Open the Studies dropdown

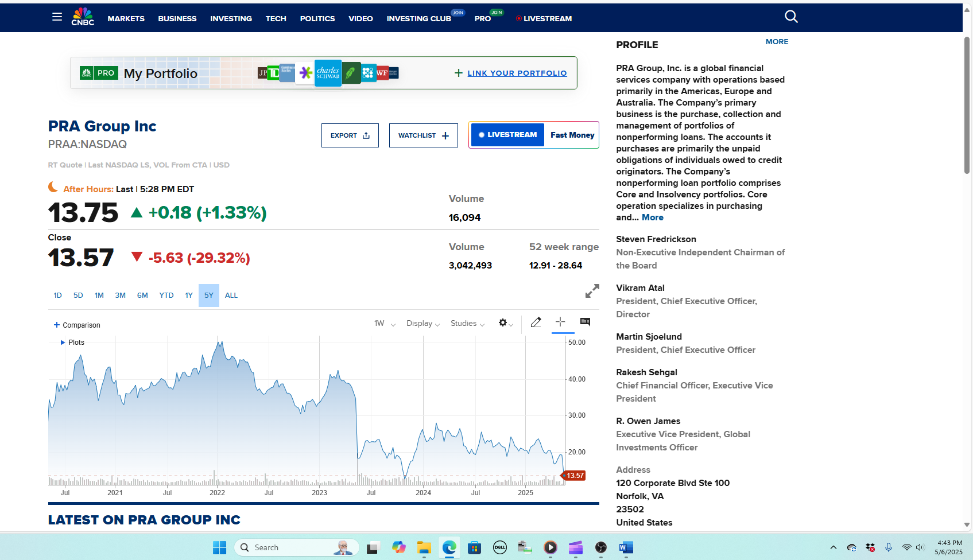pos(467,324)
